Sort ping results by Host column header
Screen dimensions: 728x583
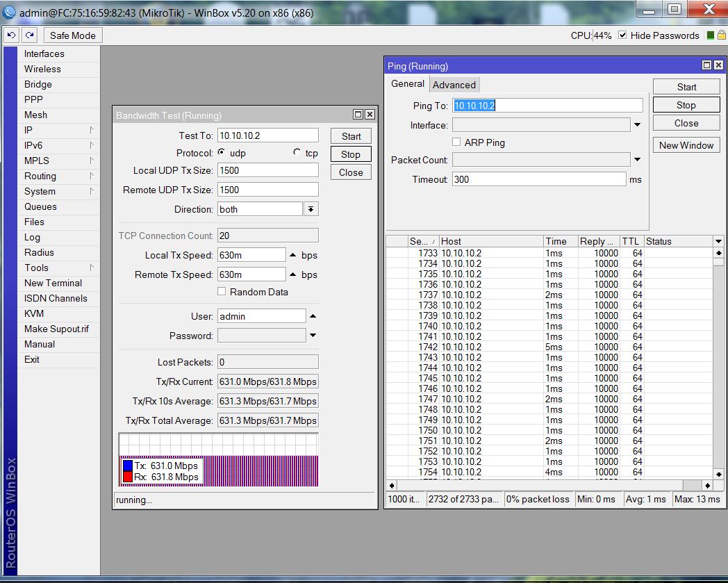pyautogui.click(x=491, y=241)
